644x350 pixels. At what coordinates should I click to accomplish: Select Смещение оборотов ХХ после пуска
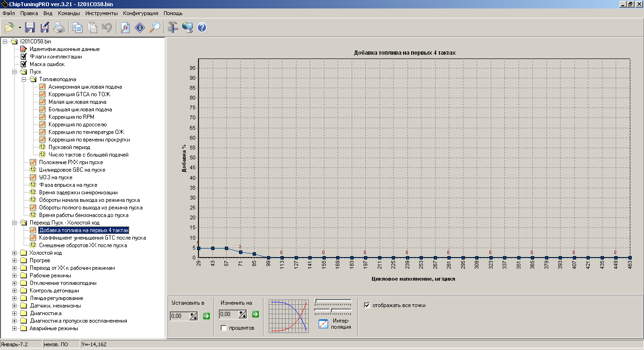point(83,245)
